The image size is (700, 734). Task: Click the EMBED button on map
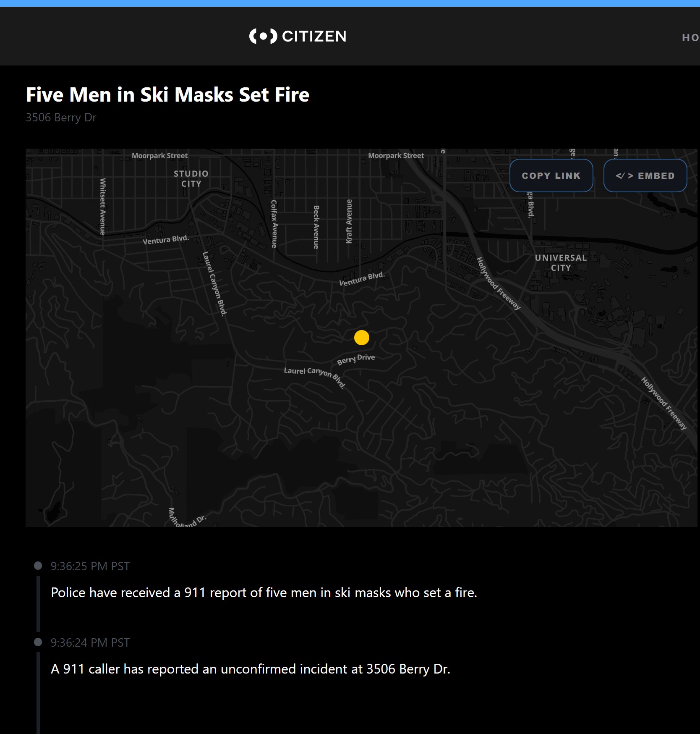(645, 176)
